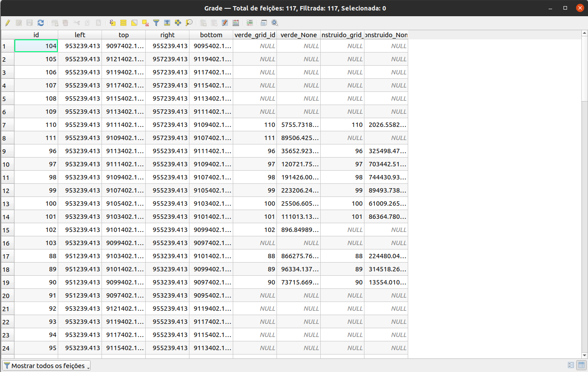Click verde_None cell '5755.7318…'

click(299, 125)
